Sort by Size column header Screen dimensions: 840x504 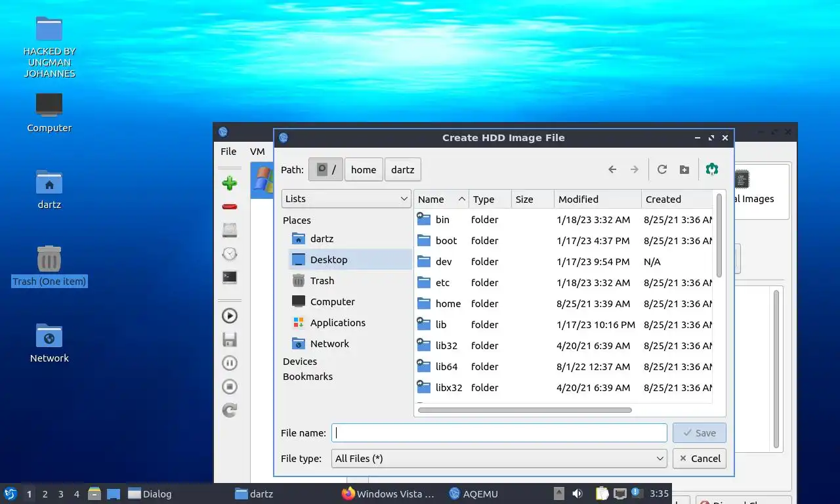(x=533, y=199)
